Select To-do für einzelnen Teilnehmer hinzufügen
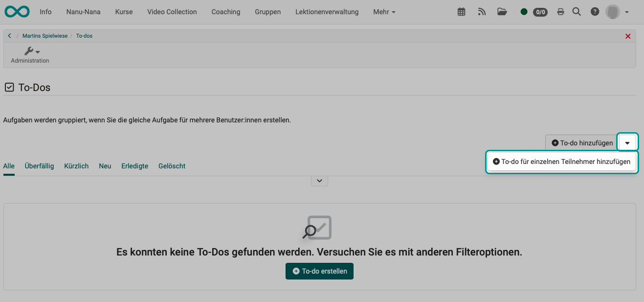The height and width of the screenshot is (302, 644). pyautogui.click(x=561, y=162)
